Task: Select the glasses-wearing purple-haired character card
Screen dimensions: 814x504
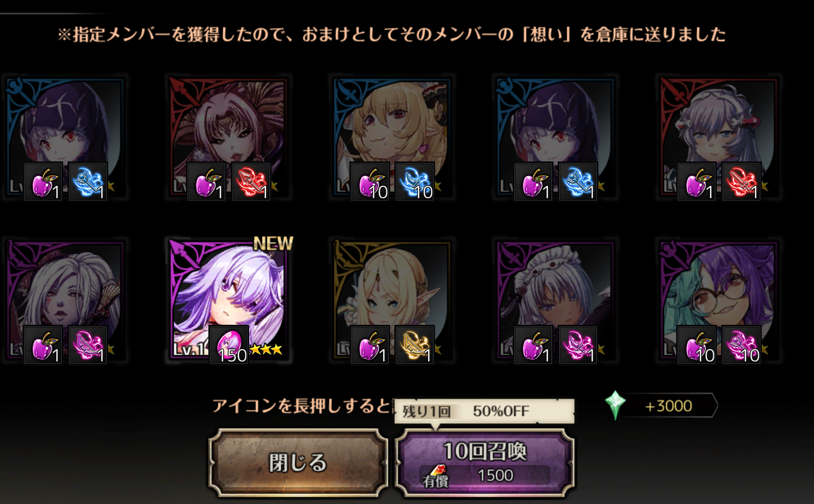Action: point(719,300)
